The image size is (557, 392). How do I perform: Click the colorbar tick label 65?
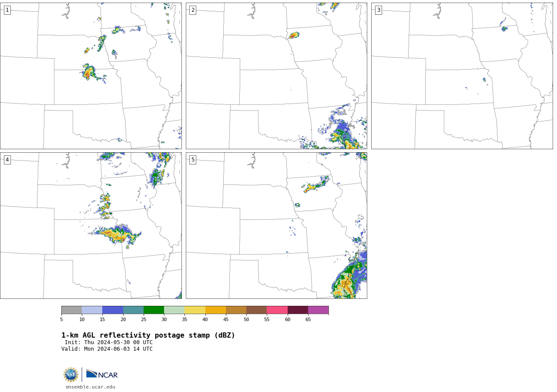[x=308, y=320]
